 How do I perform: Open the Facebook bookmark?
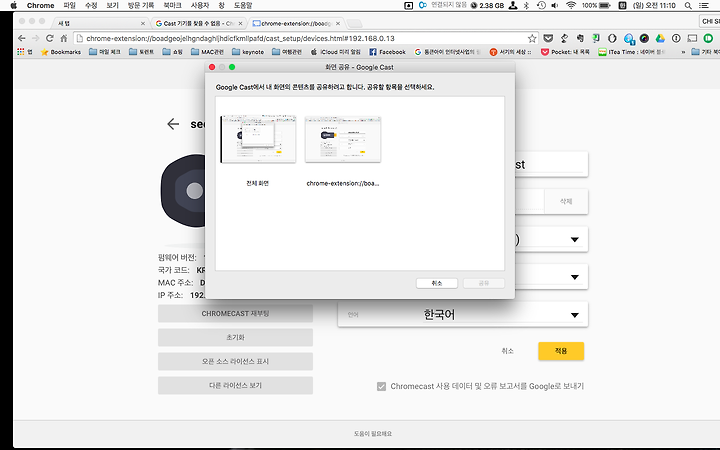click(x=388, y=52)
